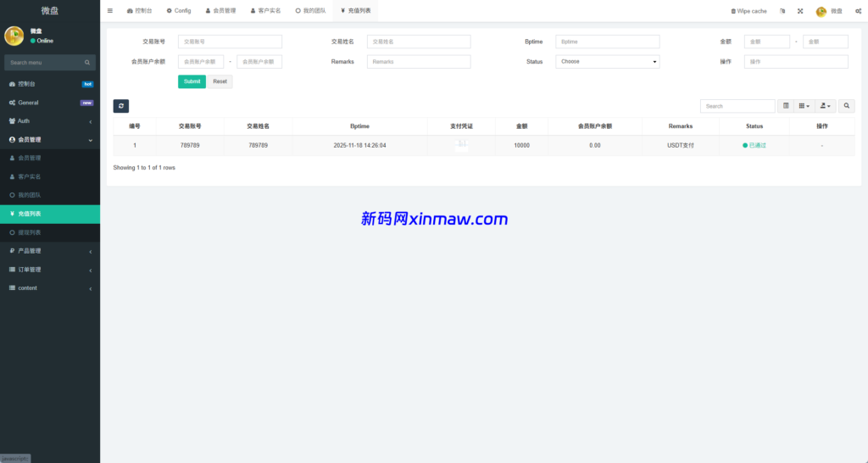
Task: Focus the maximum 会员账户余额 input
Action: click(x=259, y=61)
